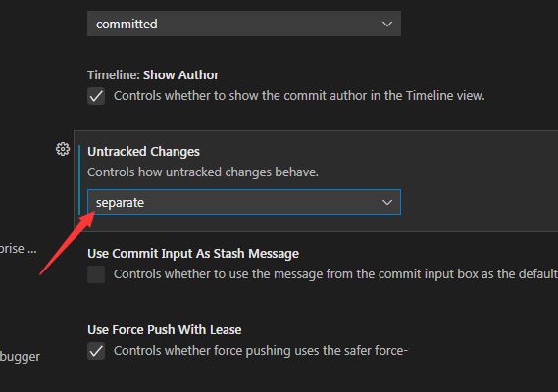Viewport: 558px width, 392px height.
Task: Open the 'separate' untracked changes dropdown
Action: pyautogui.click(x=244, y=202)
